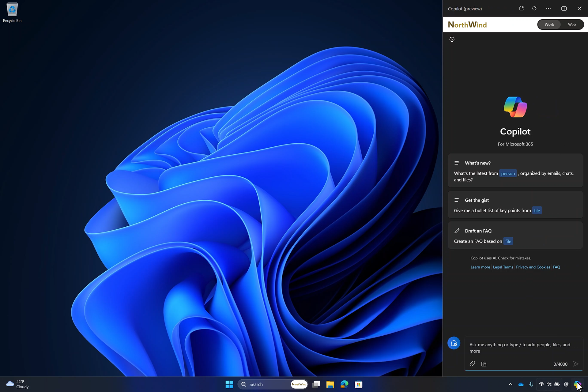Refresh the Copilot panel
The width and height of the screenshot is (588, 392).
click(x=534, y=8)
